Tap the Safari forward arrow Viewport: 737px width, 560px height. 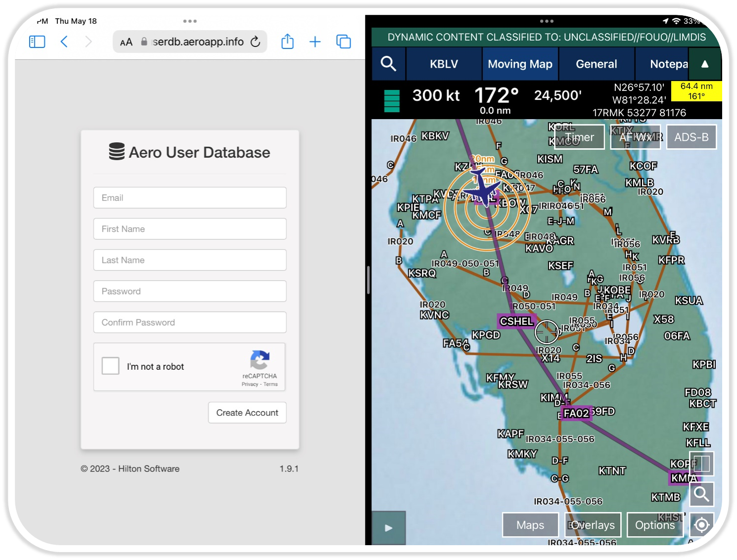(x=89, y=42)
